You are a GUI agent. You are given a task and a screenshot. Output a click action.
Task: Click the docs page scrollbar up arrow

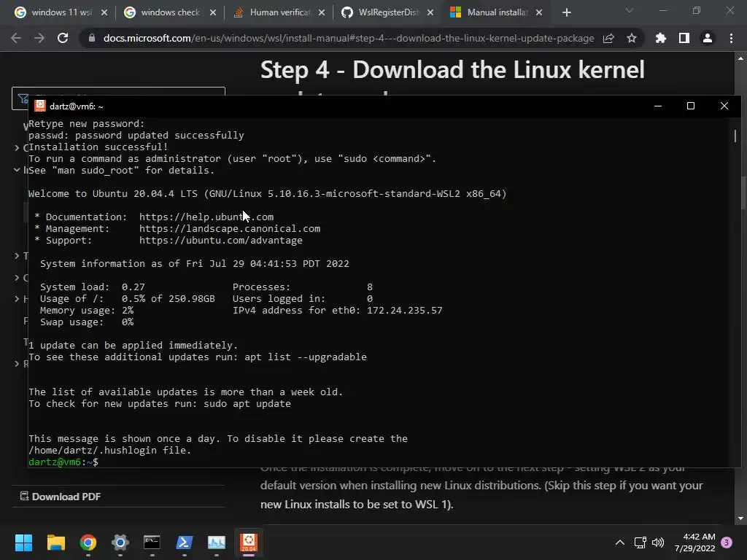740,58
